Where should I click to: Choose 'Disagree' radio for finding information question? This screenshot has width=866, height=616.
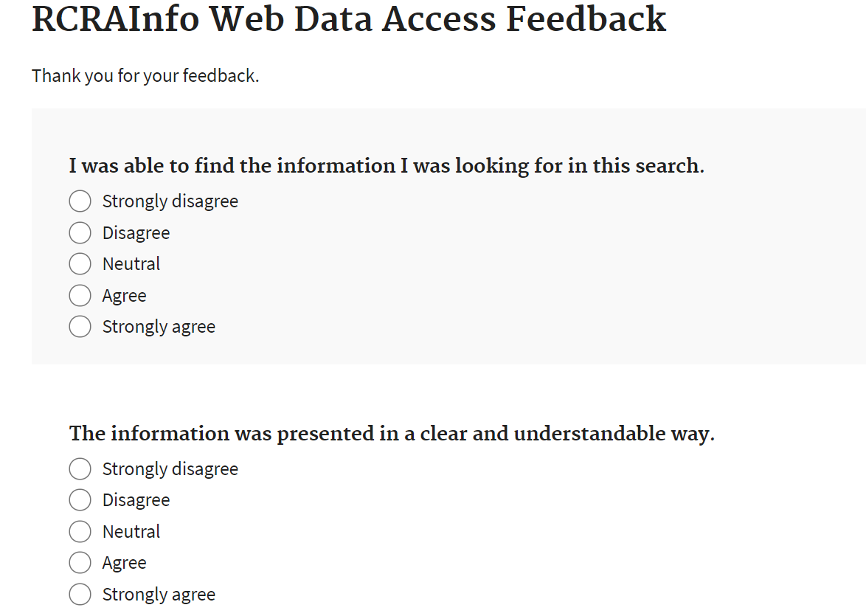click(80, 232)
